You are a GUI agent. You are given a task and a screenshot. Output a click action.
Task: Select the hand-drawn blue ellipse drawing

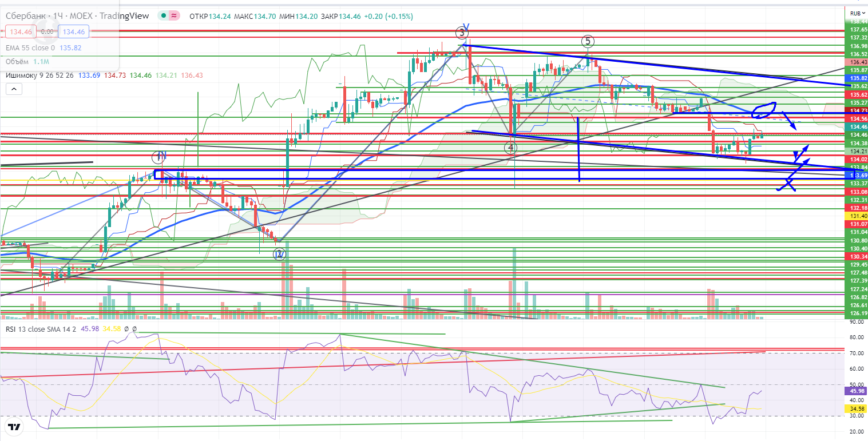(x=763, y=108)
